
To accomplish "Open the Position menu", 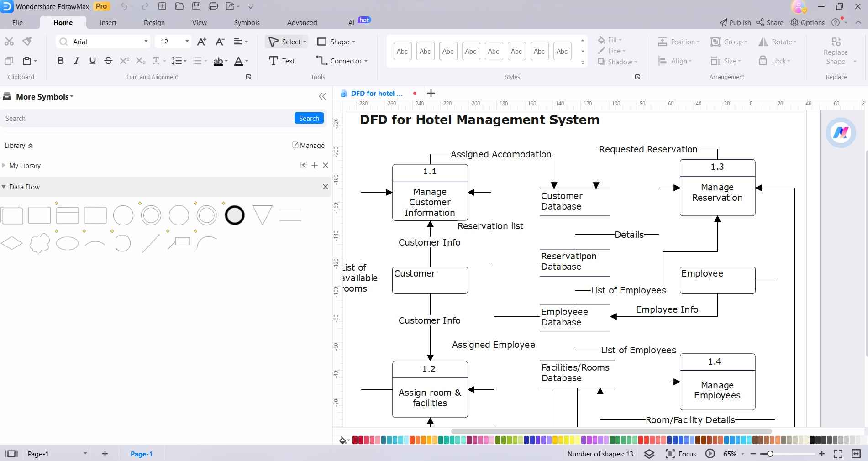I will tap(679, 42).
